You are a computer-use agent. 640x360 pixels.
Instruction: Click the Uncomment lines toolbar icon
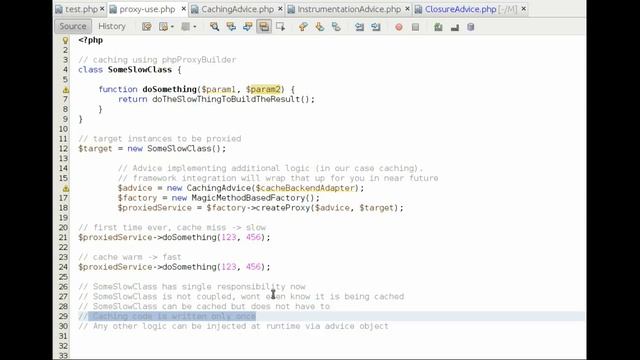(x=455, y=27)
